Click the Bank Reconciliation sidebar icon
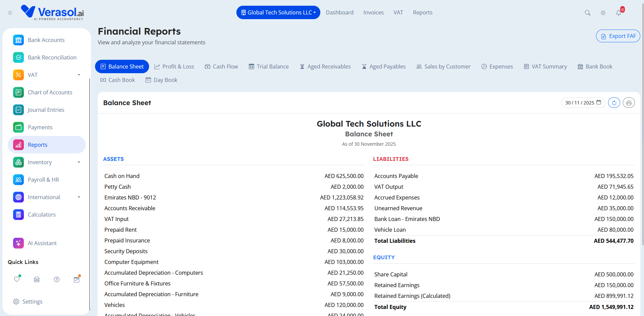The image size is (644, 316). coord(18,57)
